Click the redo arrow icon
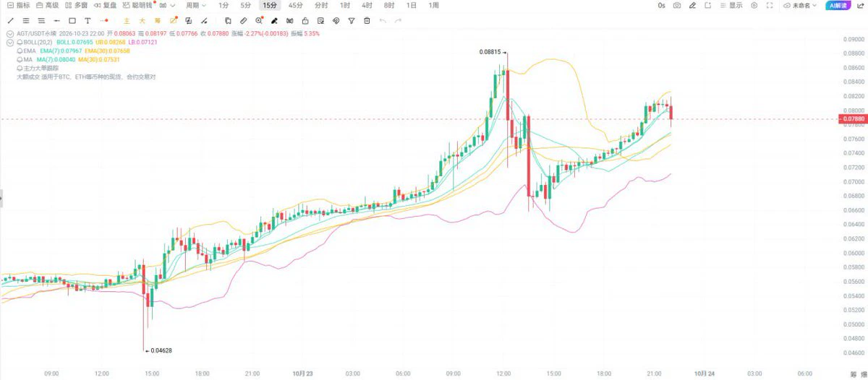868x380 pixels. click(x=398, y=20)
